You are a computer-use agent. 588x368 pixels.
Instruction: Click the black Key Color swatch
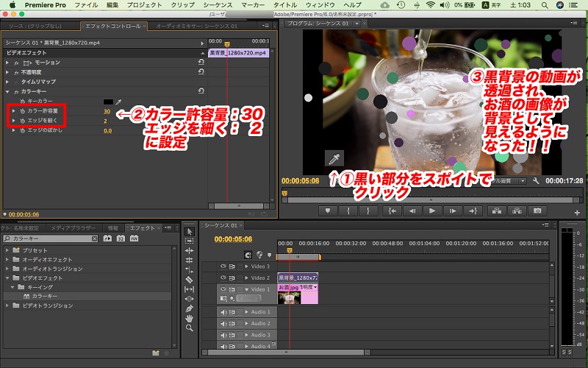click(x=108, y=102)
